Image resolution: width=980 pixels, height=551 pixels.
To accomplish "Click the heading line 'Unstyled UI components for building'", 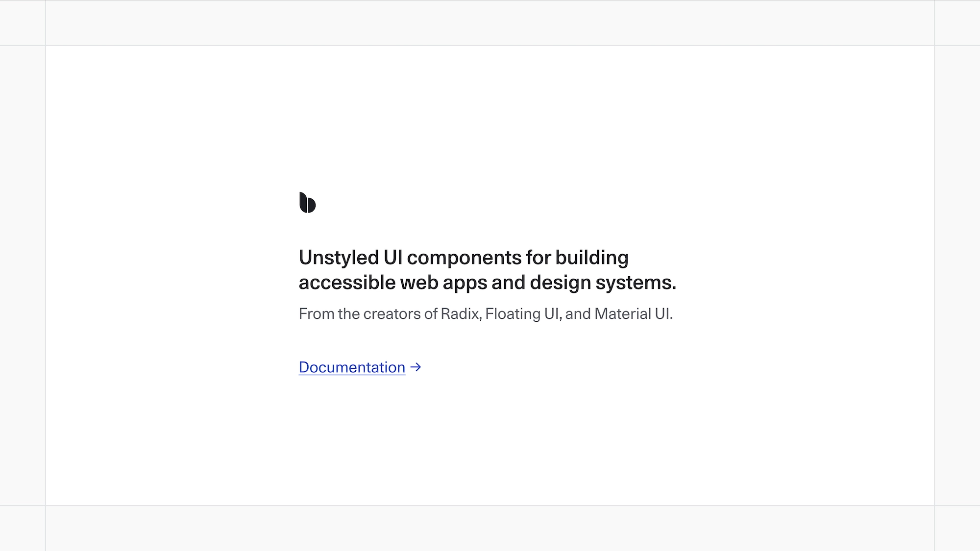I will 464,258.
